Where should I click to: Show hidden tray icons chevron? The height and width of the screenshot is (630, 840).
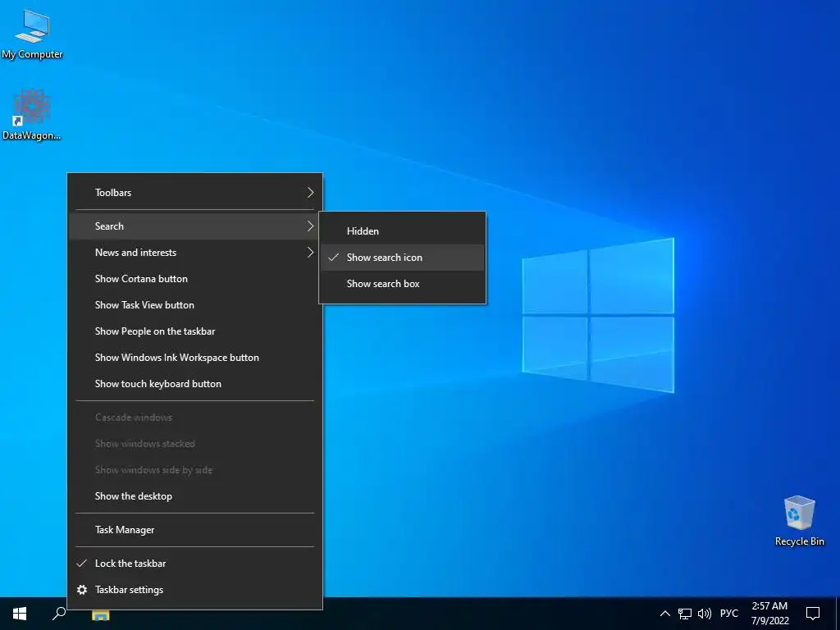click(x=664, y=614)
